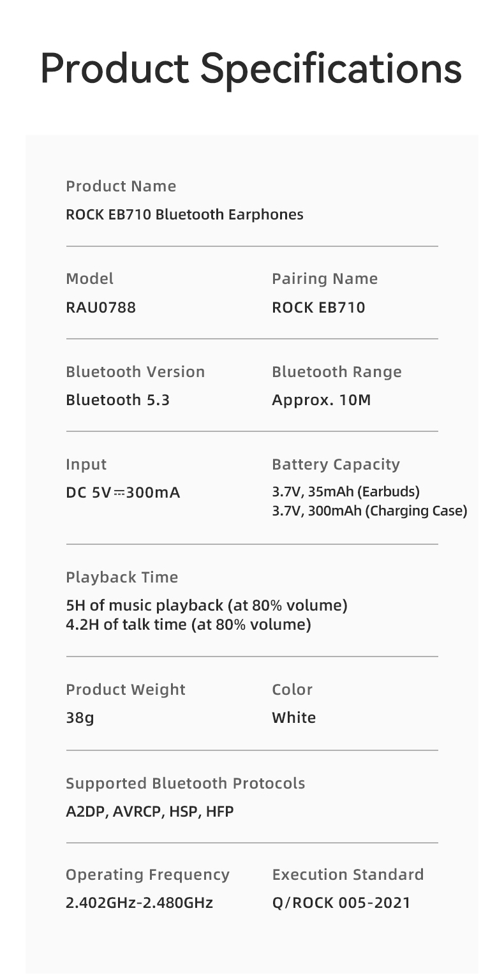The width and height of the screenshot is (504, 980).
Task: Click the White color value
Action: (x=294, y=718)
